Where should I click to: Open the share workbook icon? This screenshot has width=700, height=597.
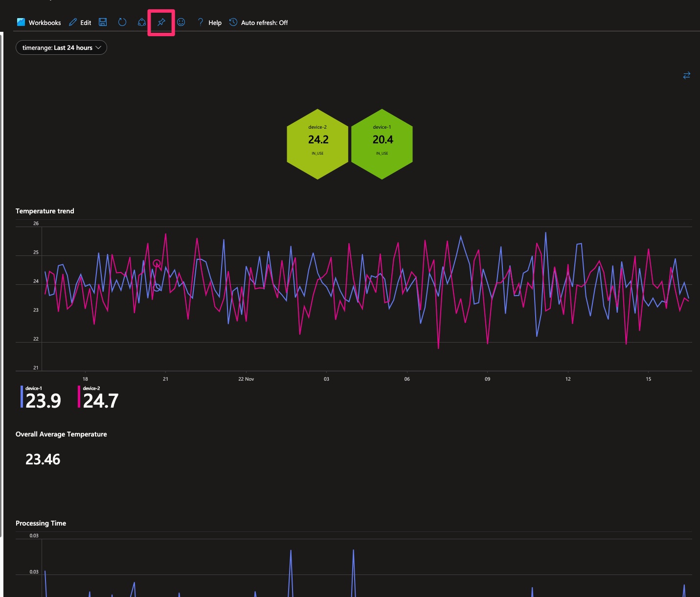pos(142,22)
